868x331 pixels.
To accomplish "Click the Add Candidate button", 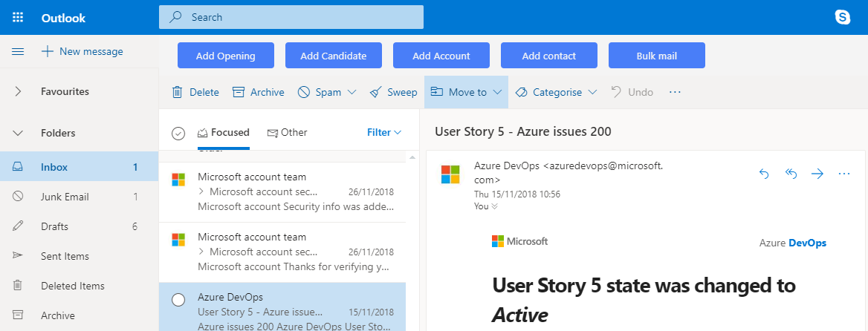I will pyautogui.click(x=333, y=55).
